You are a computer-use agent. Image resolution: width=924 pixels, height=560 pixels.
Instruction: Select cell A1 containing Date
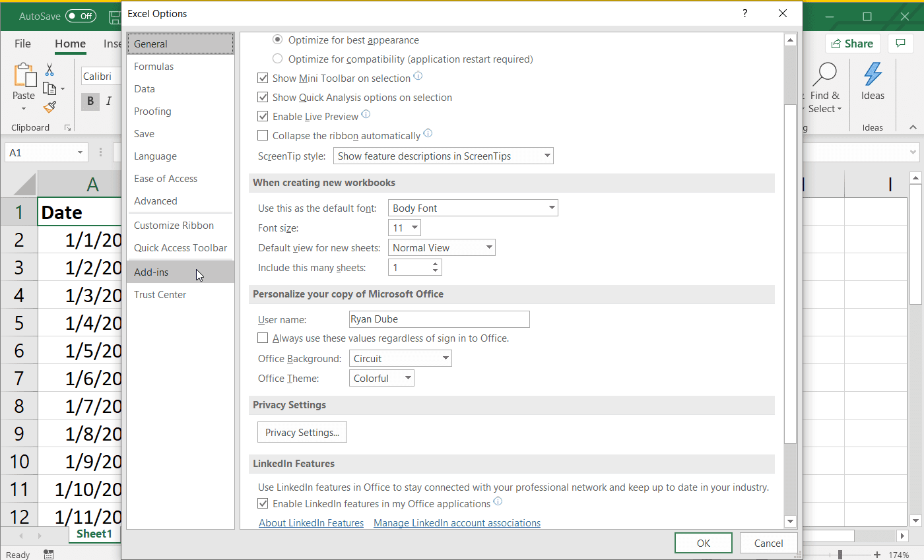(80, 212)
